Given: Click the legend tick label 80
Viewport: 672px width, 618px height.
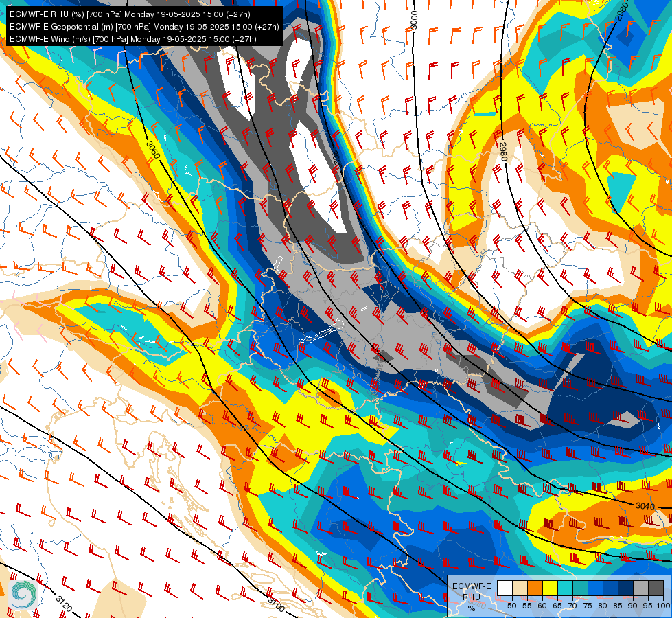Looking at the screenshot, I should 603,606.
